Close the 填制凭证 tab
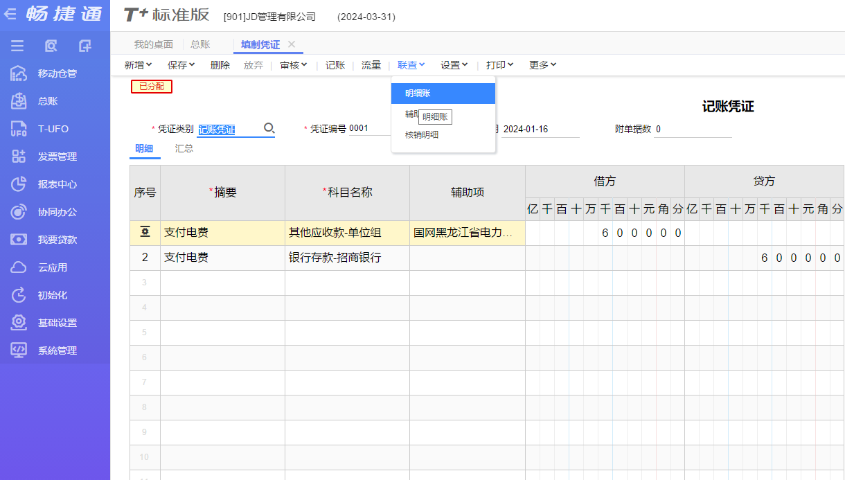The height and width of the screenshot is (480, 845). point(291,45)
